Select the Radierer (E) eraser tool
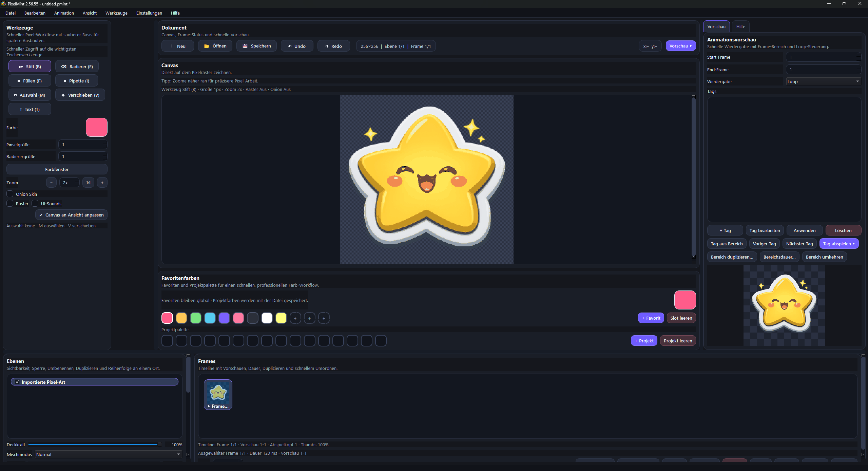 tap(77, 67)
